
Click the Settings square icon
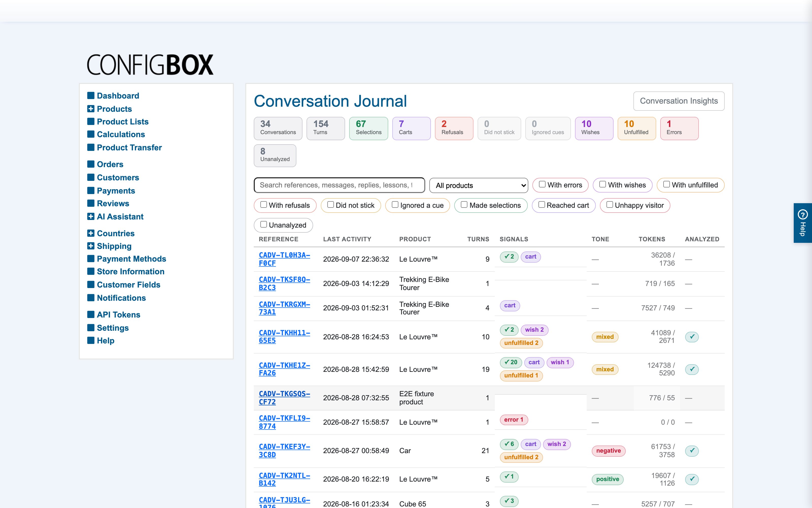[x=91, y=328]
